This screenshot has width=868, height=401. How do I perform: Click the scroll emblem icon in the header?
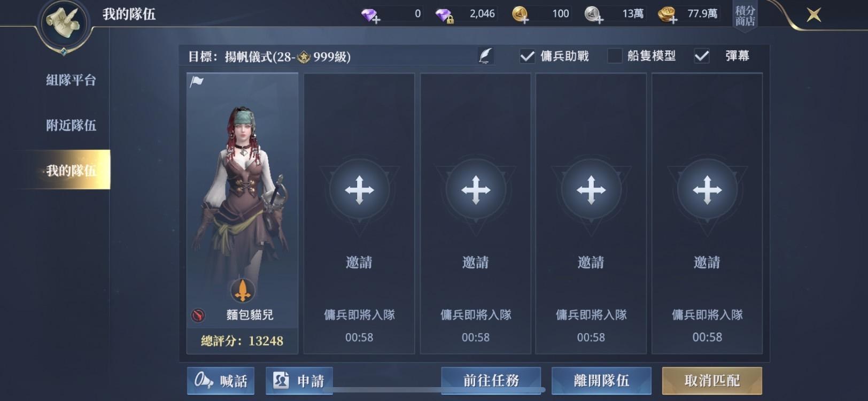tap(63, 24)
